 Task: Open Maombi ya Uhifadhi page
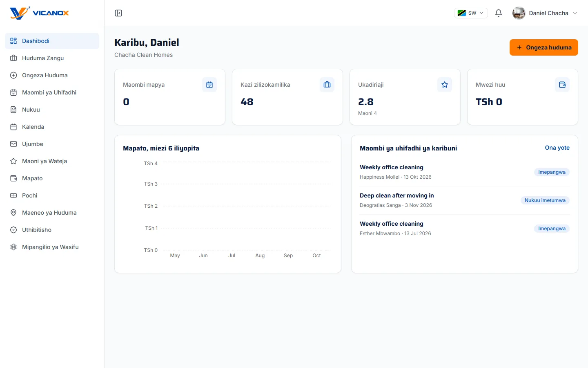click(52, 92)
